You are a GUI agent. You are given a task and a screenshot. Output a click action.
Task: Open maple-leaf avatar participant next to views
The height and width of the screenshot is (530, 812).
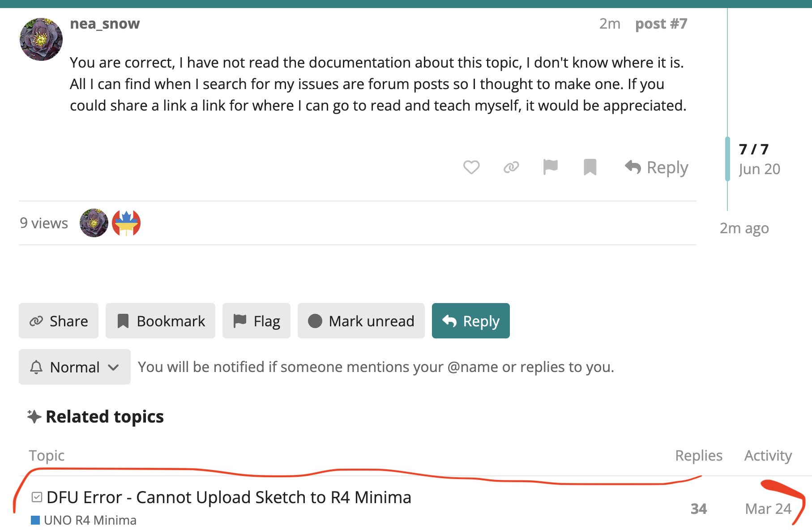click(126, 223)
